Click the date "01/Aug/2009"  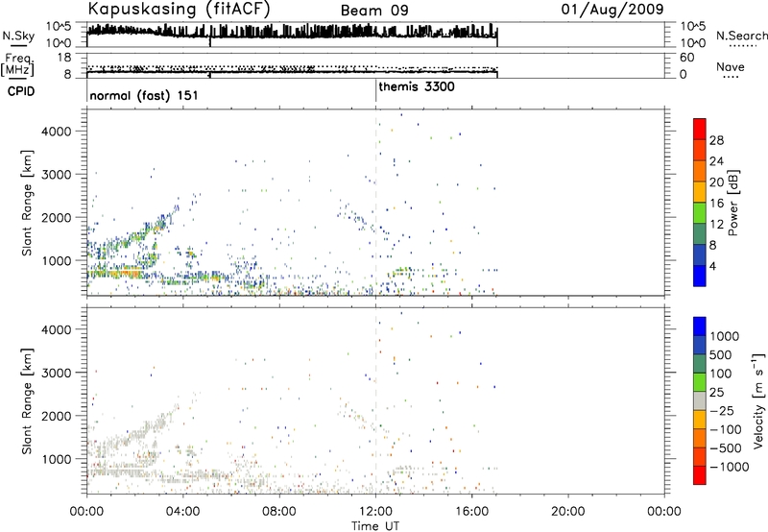click(612, 10)
